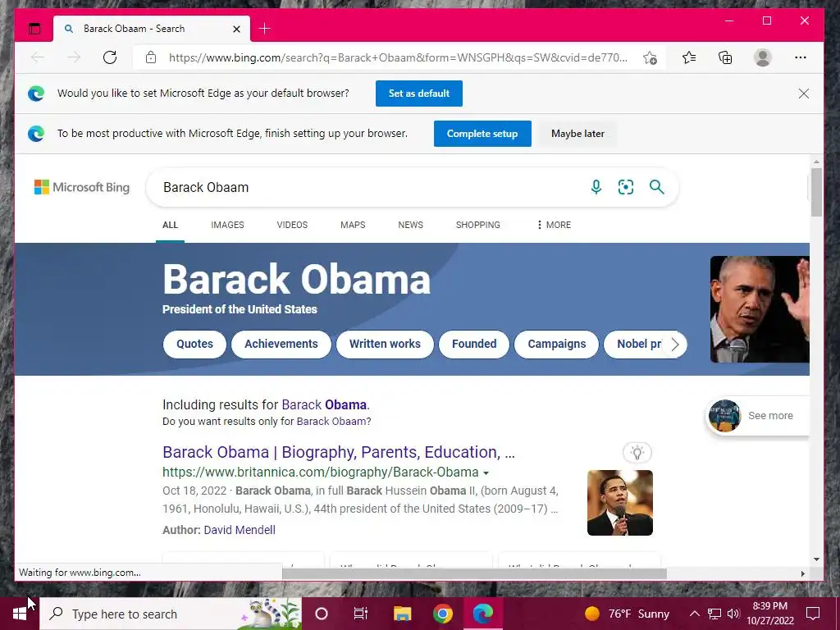840x630 pixels.
Task: Select the Campaigns pill
Action: click(557, 344)
